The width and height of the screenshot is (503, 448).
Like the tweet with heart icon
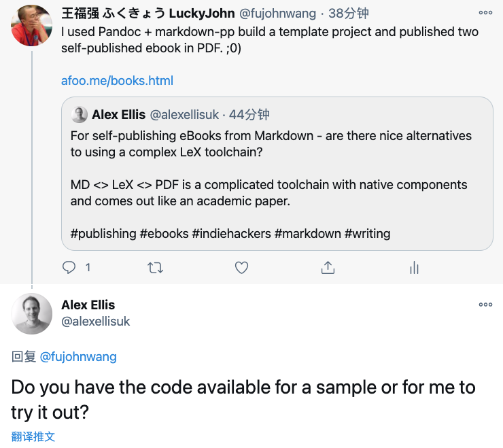click(241, 268)
